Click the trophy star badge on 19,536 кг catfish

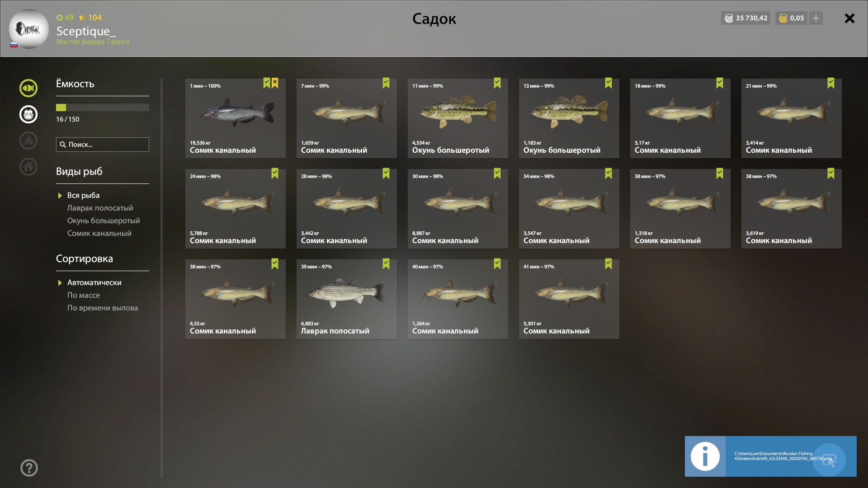[x=275, y=83]
